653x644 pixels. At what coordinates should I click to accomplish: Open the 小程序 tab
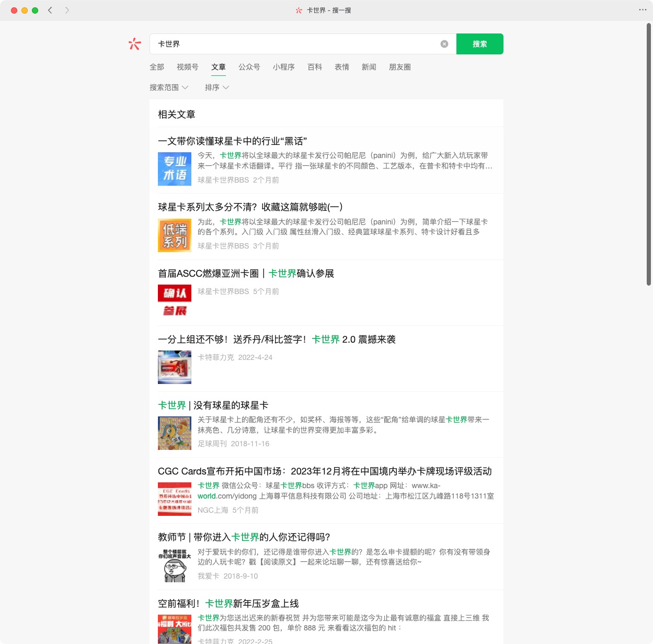(x=283, y=67)
